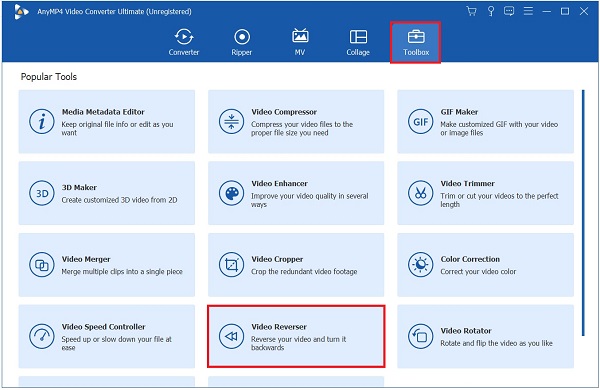Maximize the AnyMP4 window
600x390 pixels.
click(565, 11)
